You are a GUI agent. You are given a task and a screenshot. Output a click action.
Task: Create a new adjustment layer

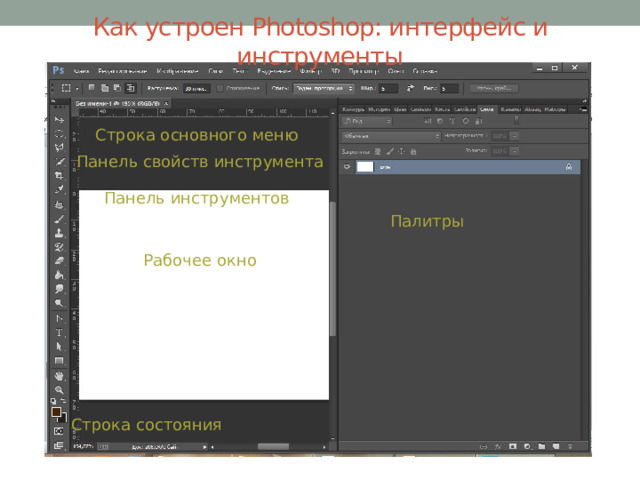pyautogui.click(x=527, y=447)
